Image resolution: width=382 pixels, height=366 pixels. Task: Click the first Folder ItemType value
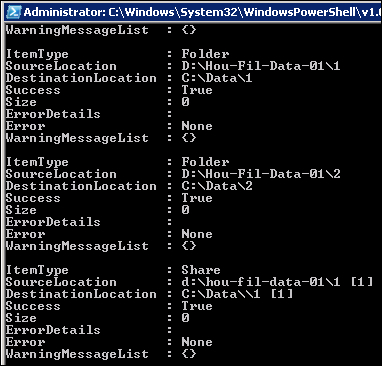205,54
